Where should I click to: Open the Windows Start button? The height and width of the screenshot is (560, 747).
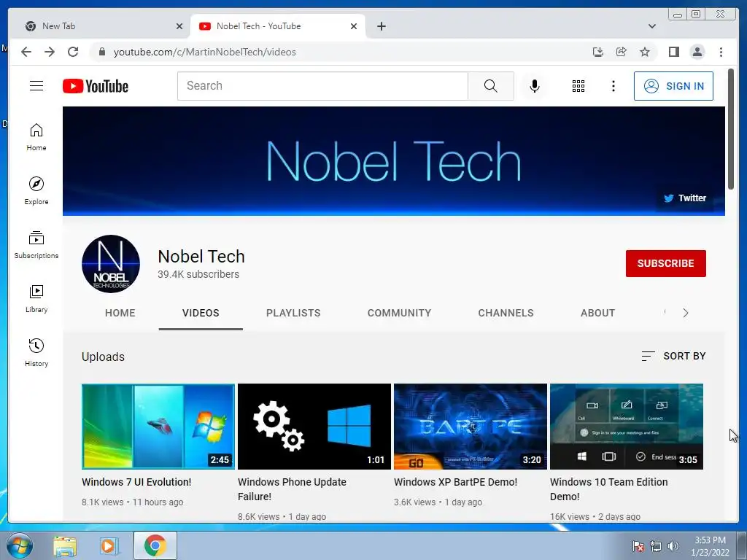[x=19, y=545]
